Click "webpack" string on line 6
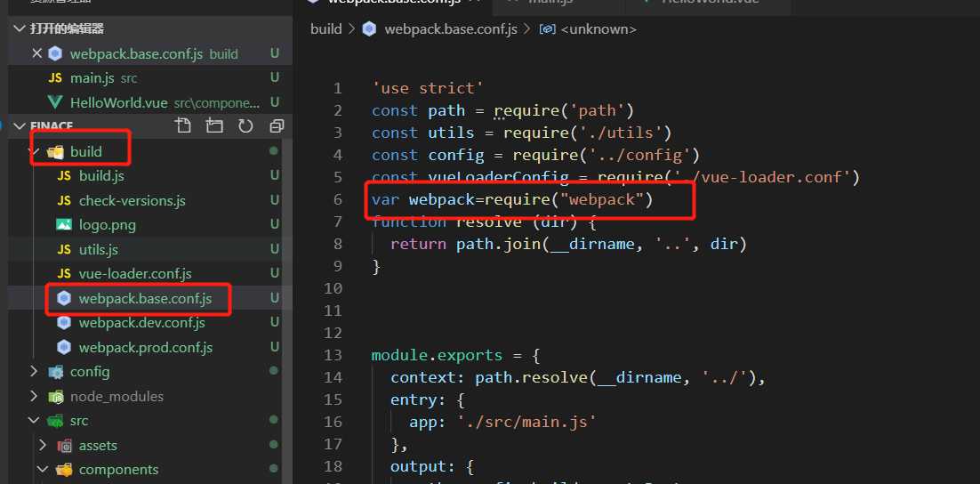The width and height of the screenshot is (980, 484). (601, 199)
